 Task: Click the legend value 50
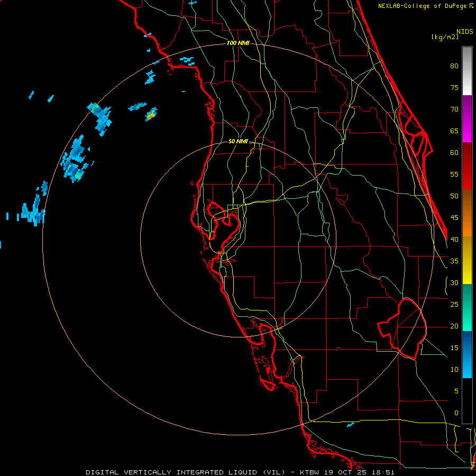pos(454,196)
